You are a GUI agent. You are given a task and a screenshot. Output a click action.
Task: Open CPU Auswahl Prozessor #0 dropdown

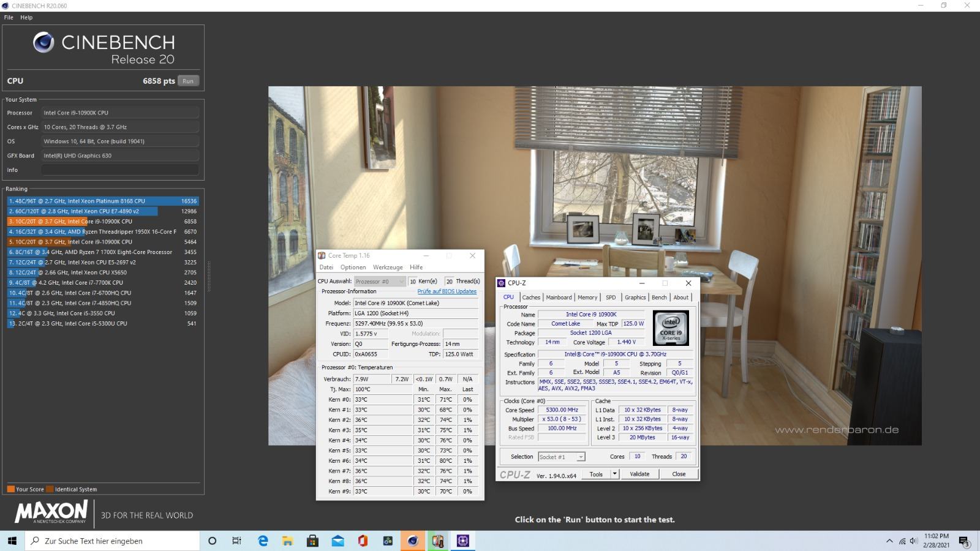(x=380, y=281)
